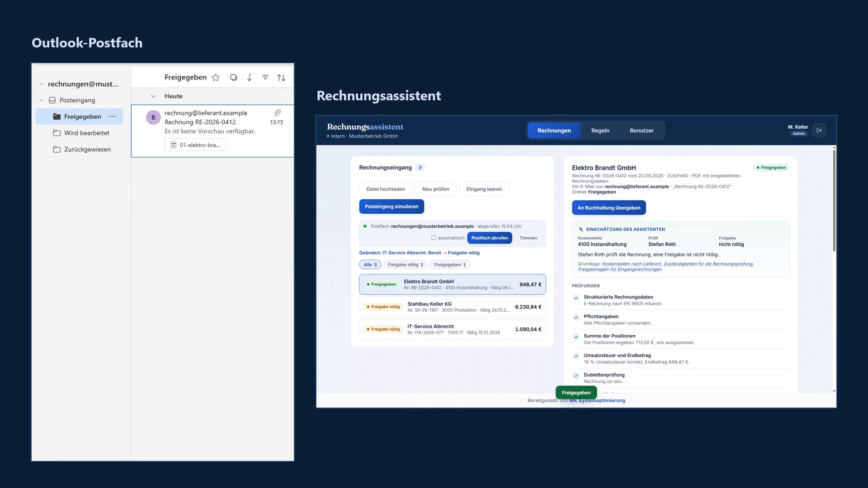Click the Postfach abrufen button
Image resolution: width=868 pixels, height=488 pixels.
click(x=490, y=238)
